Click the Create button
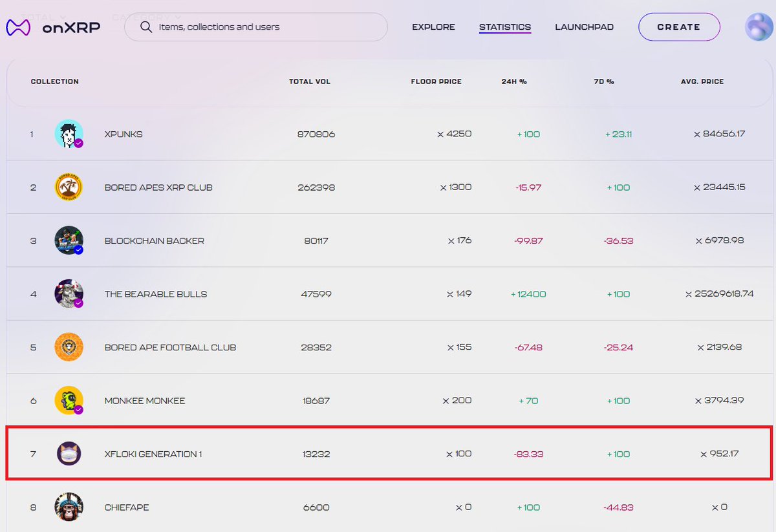This screenshot has width=776, height=532. 679,27
